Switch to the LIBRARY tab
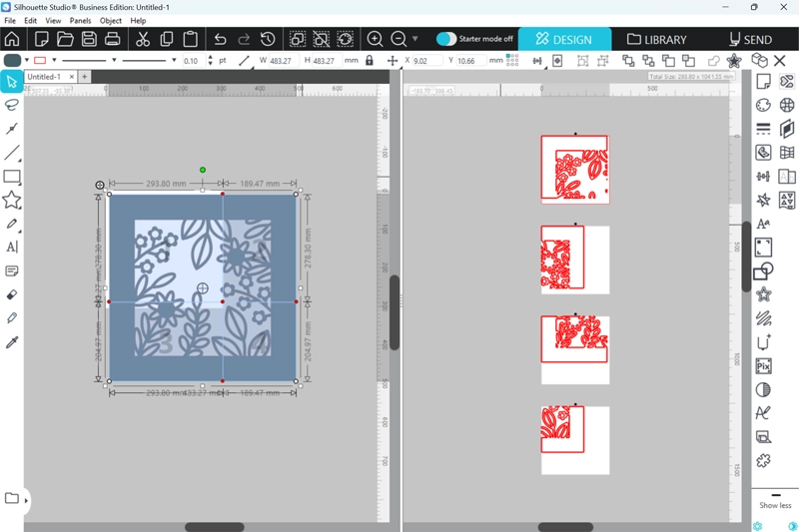The height and width of the screenshot is (532, 799). [656, 39]
